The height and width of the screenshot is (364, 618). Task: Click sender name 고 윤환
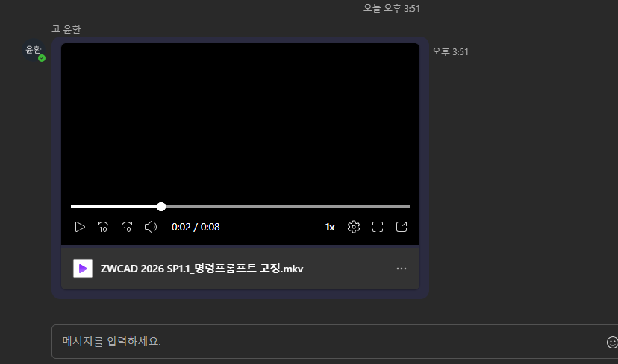[66, 29]
